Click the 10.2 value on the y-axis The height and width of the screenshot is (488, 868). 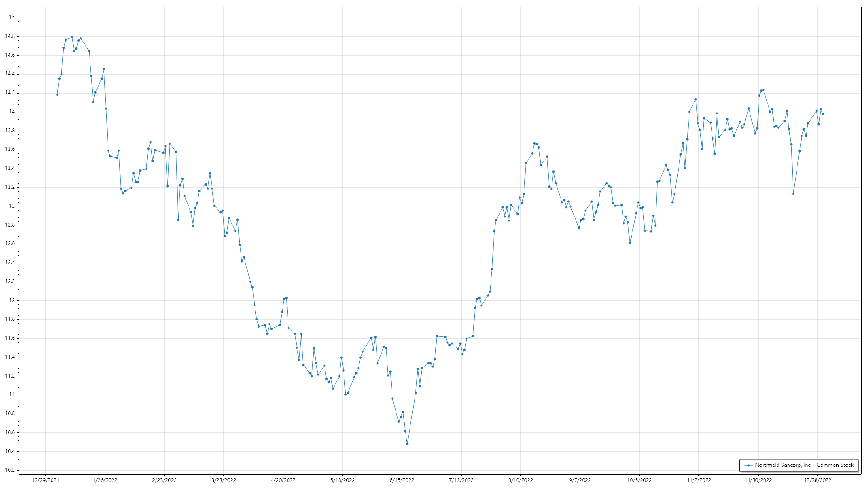(10, 470)
